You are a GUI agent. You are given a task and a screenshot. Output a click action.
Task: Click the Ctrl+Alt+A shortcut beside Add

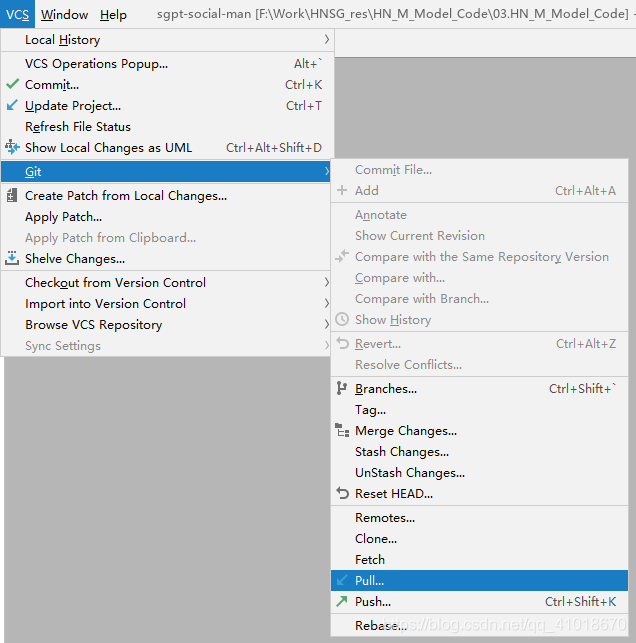tap(585, 190)
